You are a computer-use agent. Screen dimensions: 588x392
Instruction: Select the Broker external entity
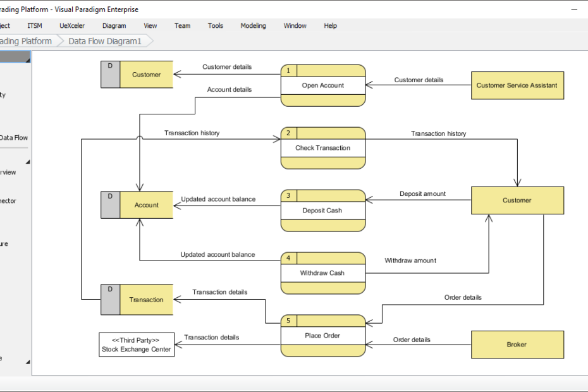[517, 345]
